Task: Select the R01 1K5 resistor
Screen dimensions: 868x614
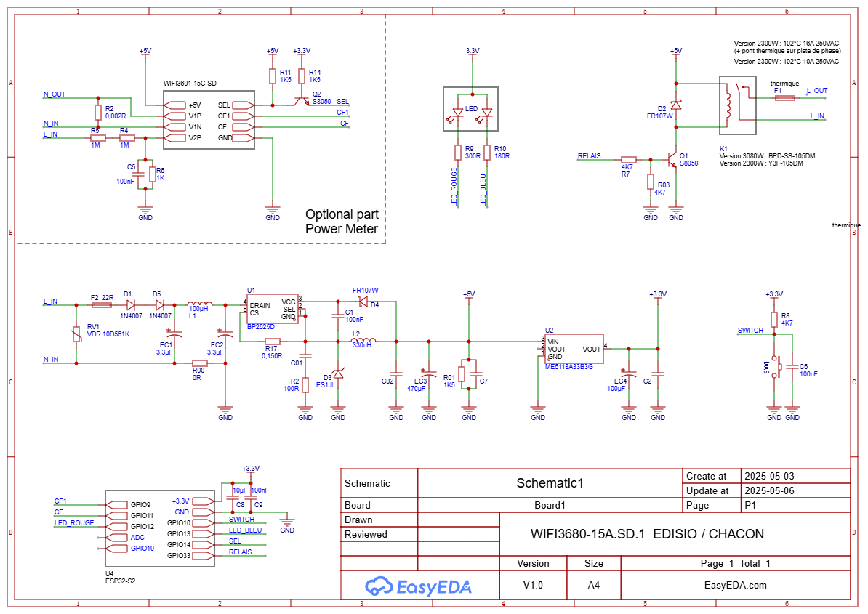Action: click(x=462, y=374)
